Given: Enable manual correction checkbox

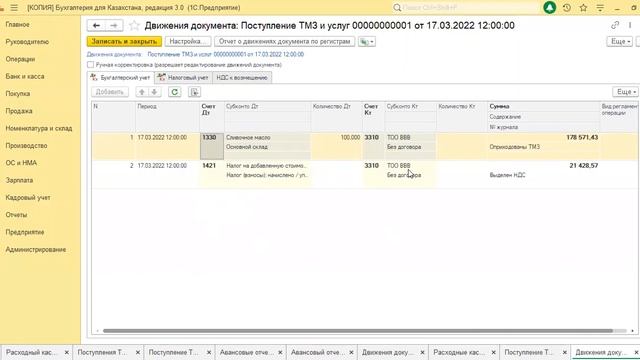Looking at the screenshot, I should pos(91,64).
